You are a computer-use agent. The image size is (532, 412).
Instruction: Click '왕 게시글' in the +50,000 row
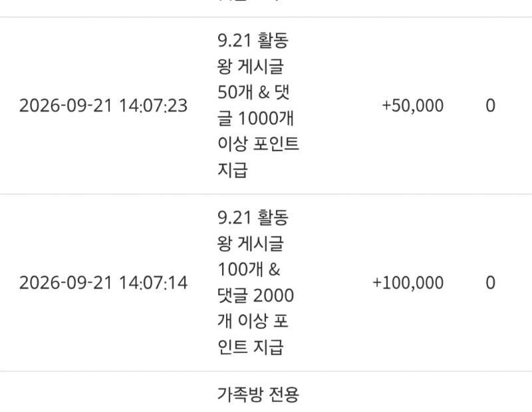[x=251, y=67]
